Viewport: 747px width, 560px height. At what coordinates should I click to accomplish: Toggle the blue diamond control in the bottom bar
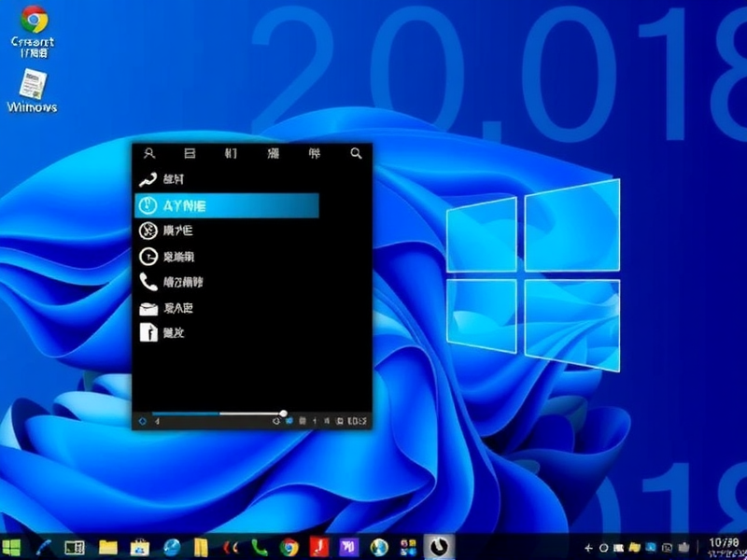coord(142,422)
